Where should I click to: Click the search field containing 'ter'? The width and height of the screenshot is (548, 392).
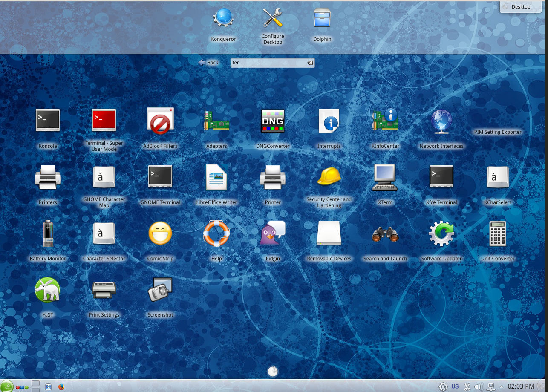[x=273, y=63]
